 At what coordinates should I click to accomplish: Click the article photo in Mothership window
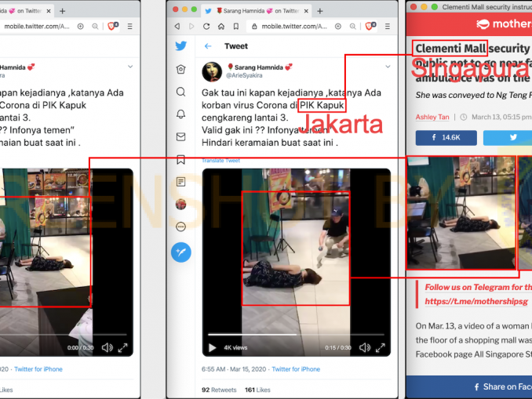pyautogui.click(x=461, y=213)
